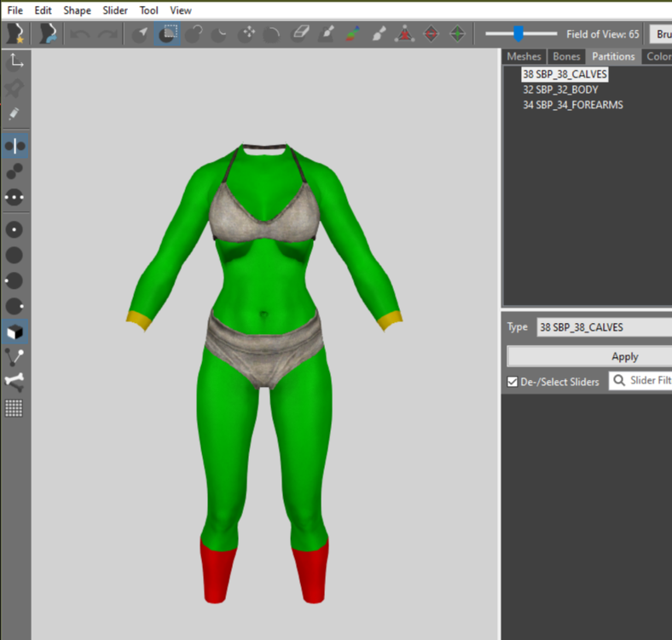Screen dimensions: 672x640
Task: Choose the red Flip Edge tool
Action: tap(432, 33)
